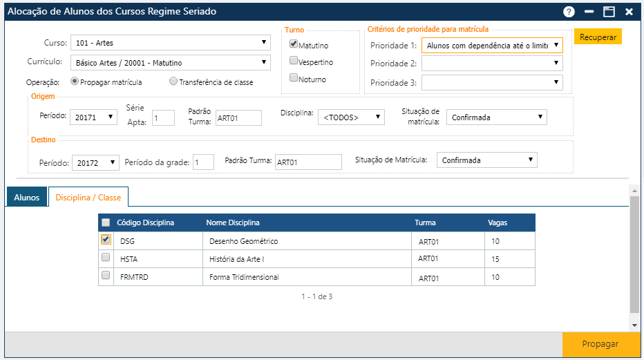Toggle select-all checkbox in table header
Viewport: 644px width, 360px height.
tap(106, 222)
